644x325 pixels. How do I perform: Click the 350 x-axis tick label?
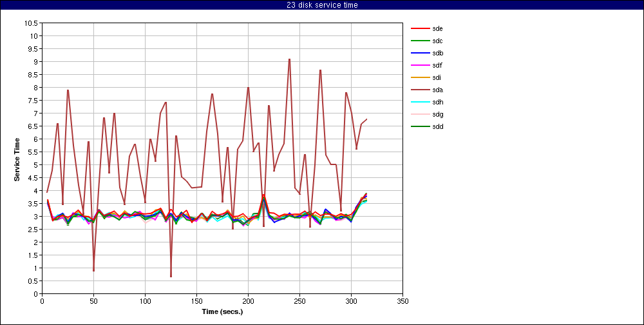pos(402,301)
